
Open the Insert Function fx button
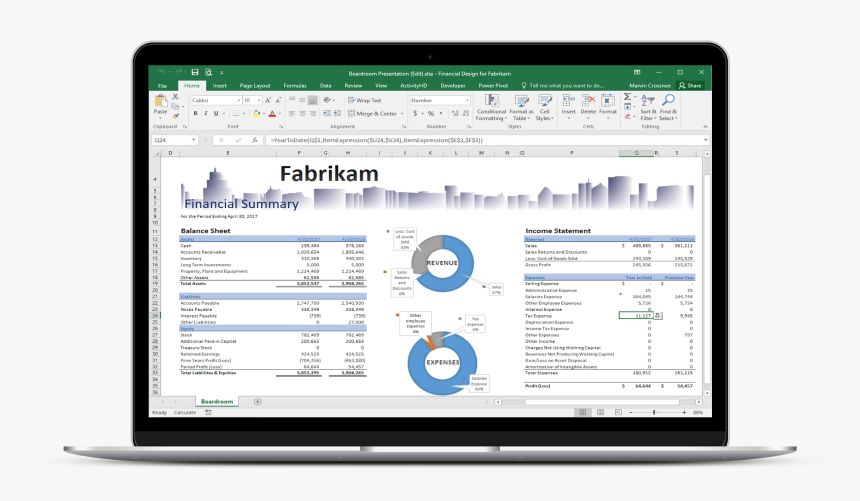click(254, 140)
